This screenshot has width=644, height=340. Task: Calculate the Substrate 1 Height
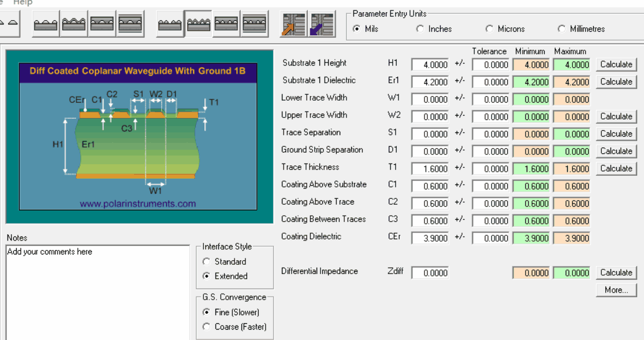pyautogui.click(x=616, y=64)
